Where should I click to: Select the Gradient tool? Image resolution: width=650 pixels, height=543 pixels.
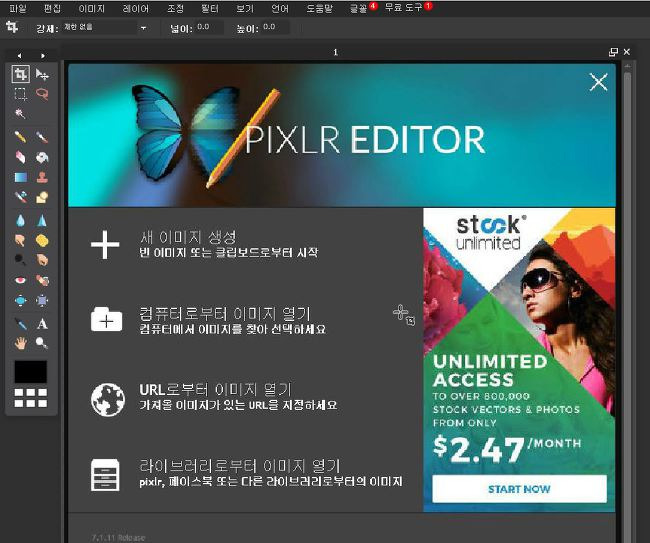20,177
